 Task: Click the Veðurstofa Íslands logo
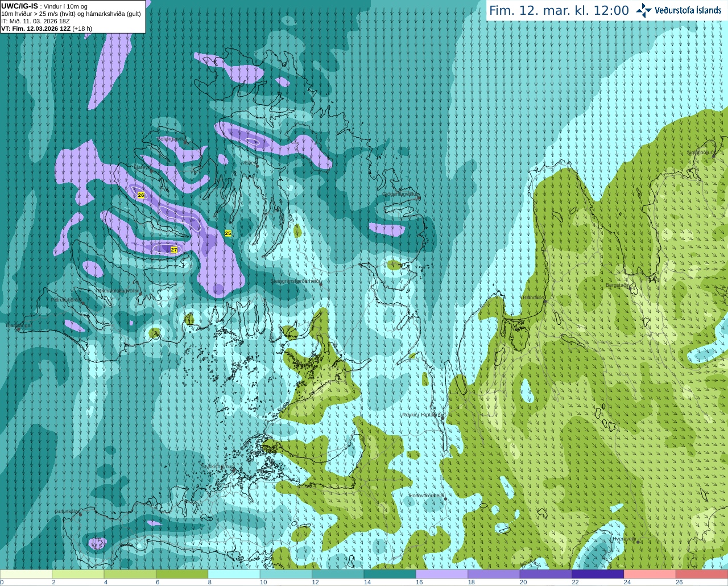click(679, 10)
